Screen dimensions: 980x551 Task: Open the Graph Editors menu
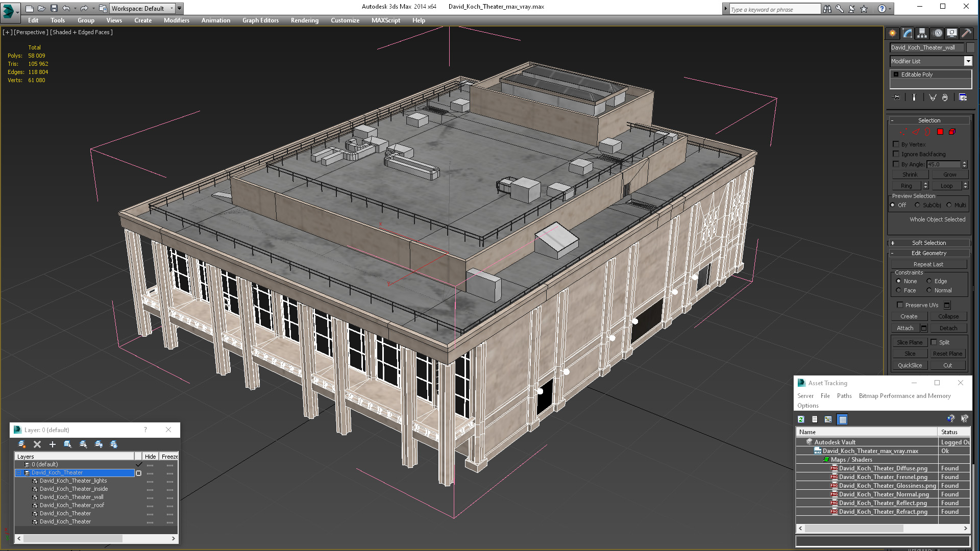point(260,20)
